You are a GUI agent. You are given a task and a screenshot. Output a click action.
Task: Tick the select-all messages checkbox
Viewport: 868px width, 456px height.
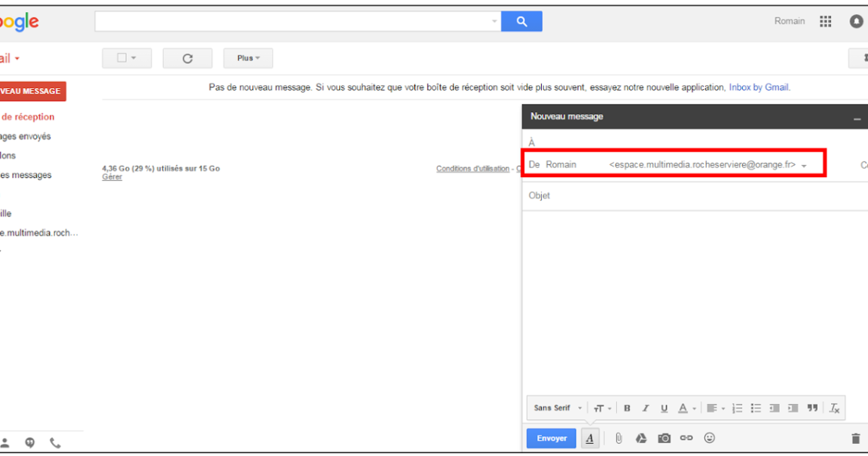tap(122, 57)
